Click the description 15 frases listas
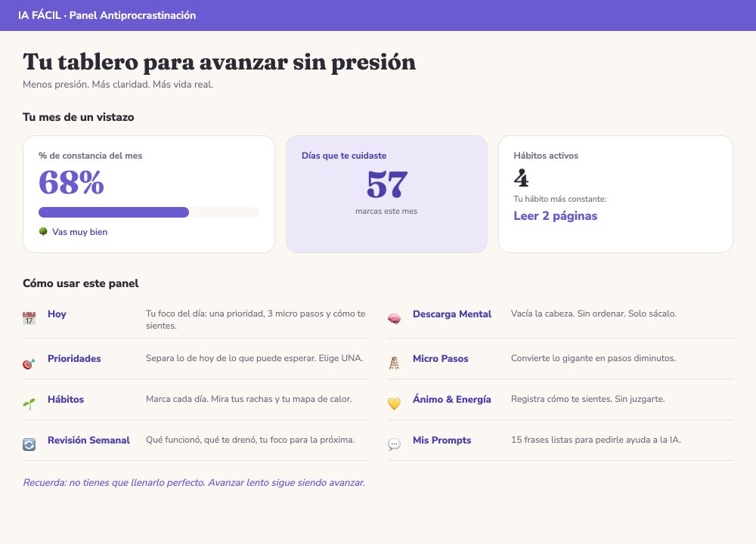Image resolution: width=756 pixels, height=544 pixels. (x=596, y=440)
